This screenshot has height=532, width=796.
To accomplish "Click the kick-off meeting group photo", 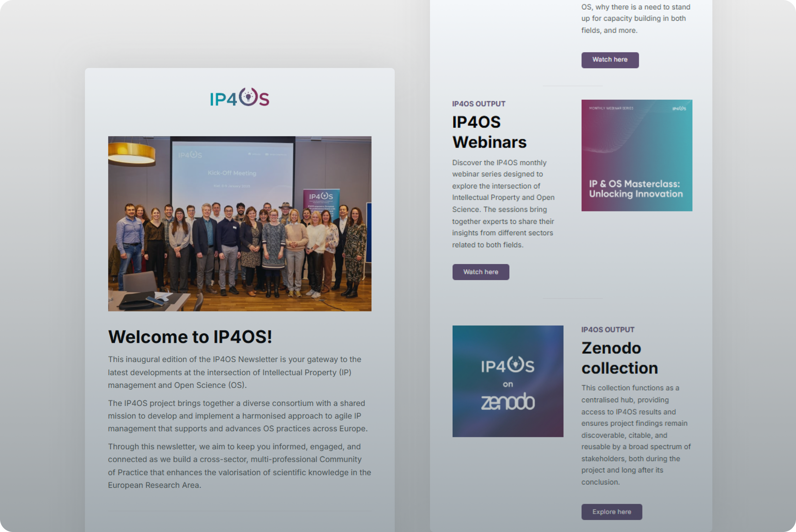I will tap(239, 223).
